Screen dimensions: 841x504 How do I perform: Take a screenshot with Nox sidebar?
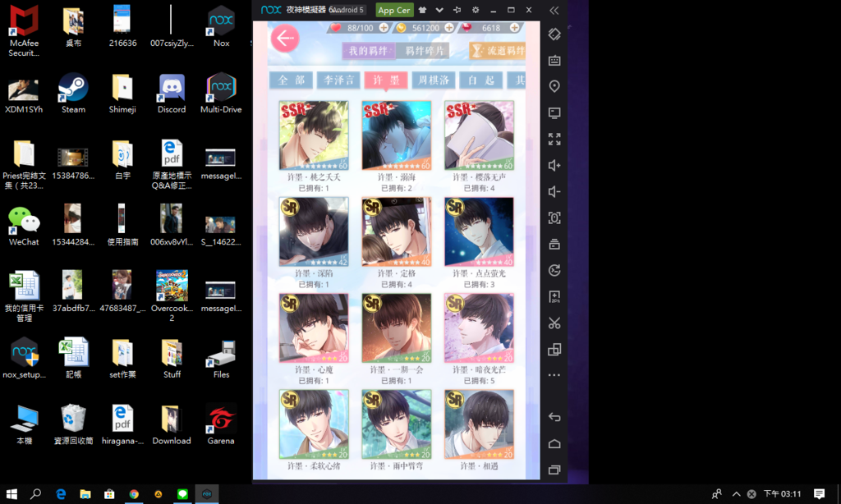point(554,218)
